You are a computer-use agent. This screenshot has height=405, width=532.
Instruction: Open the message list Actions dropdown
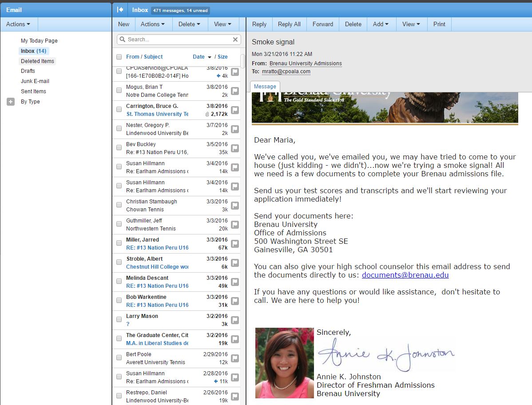(153, 24)
